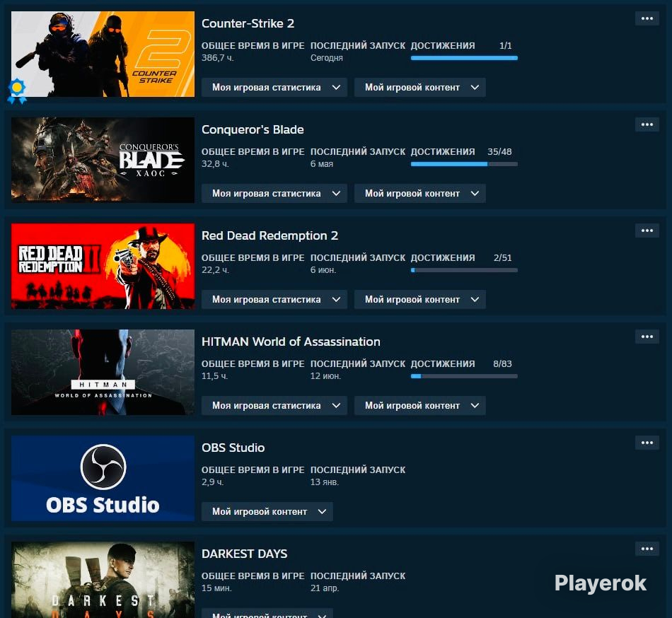
Task: Open the three-dot menu for OBS Studio
Action: [x=647, y=443]
